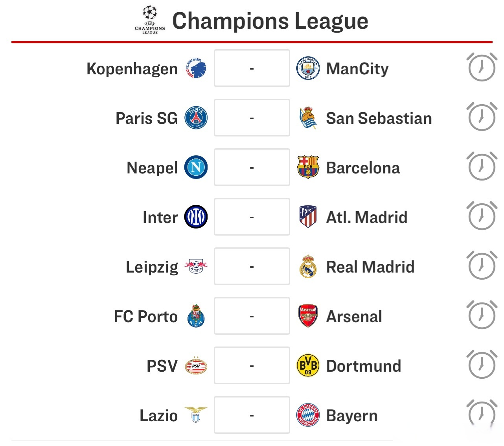Toggle reminder alarm for Neapel vs Barcelona
Viewport: 504px width, 446px height.
[482, 167]
